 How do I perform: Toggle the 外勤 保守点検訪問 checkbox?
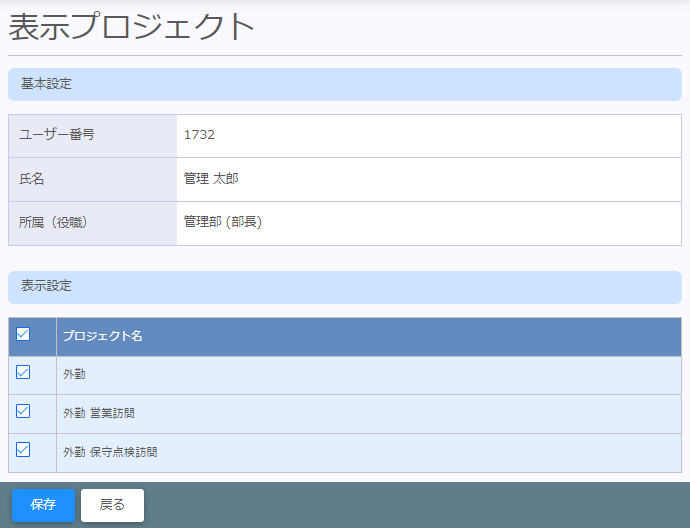tap(23, 450)
